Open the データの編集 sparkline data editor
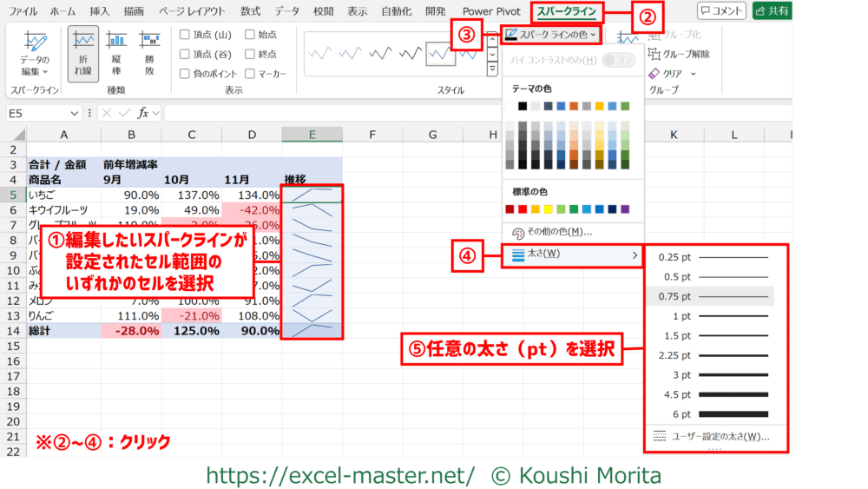 35,54
